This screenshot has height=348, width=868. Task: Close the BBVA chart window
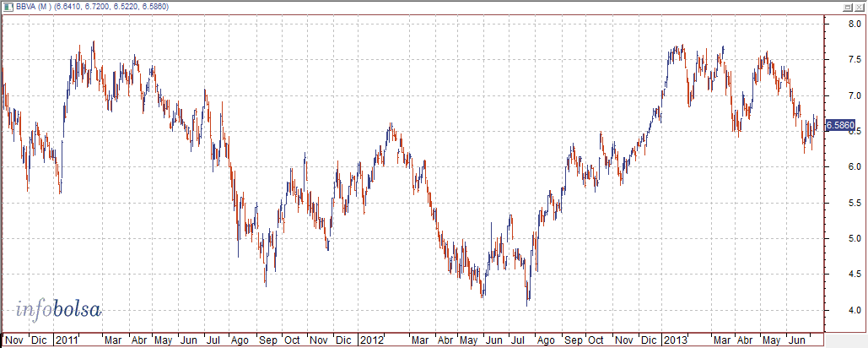(859, 6)
